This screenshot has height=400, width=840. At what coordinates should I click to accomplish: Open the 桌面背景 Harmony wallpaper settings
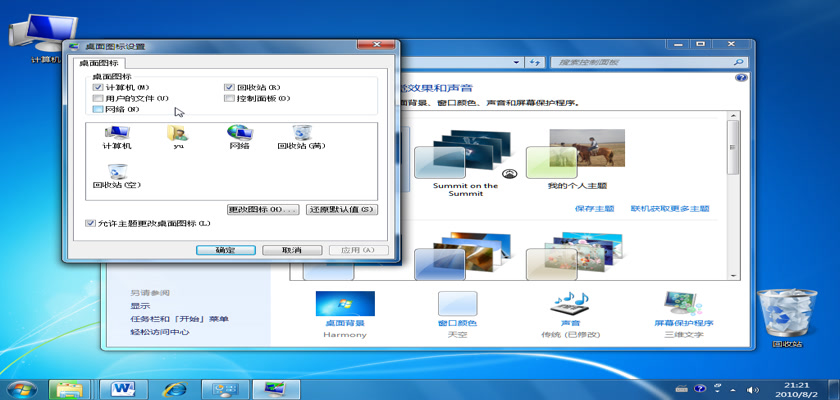click(344, 308)
